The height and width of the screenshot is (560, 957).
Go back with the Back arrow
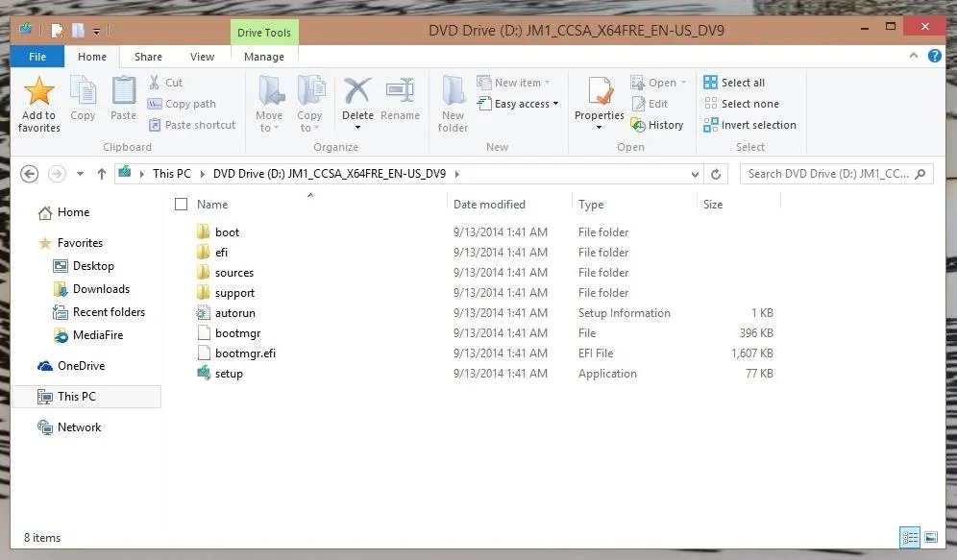[x=29, y=174]
